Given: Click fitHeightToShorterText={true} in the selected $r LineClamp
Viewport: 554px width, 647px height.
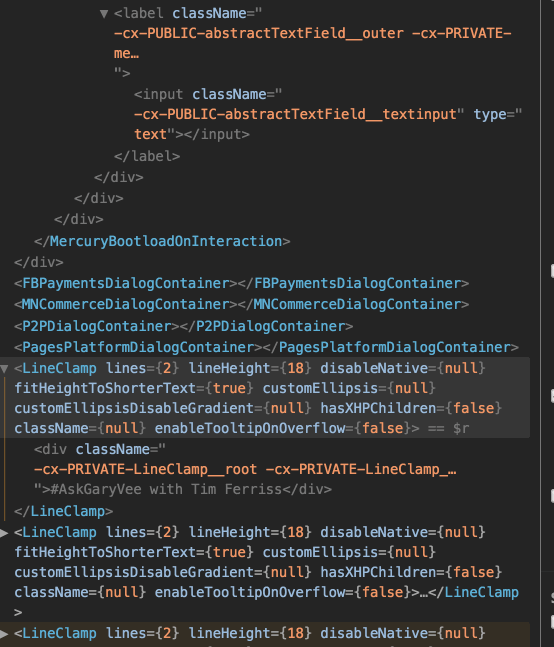Looking at the screenshot, I should [134, 388].
